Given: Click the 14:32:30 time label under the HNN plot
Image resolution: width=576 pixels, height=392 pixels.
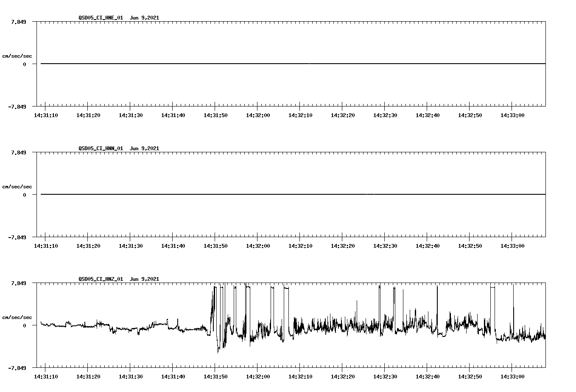Looking at the screenshot, I should [385, 246].
